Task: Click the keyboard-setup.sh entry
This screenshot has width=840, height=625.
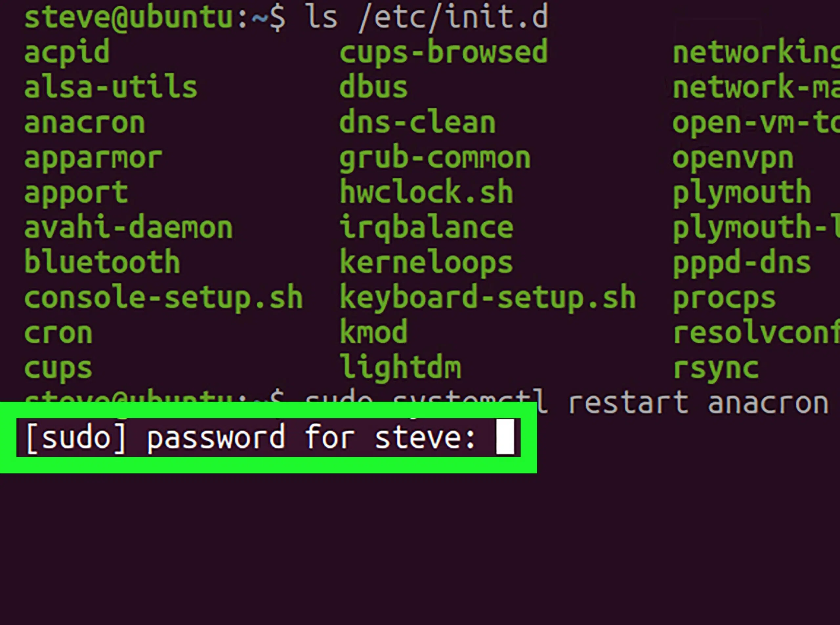Action: [487, 298]
